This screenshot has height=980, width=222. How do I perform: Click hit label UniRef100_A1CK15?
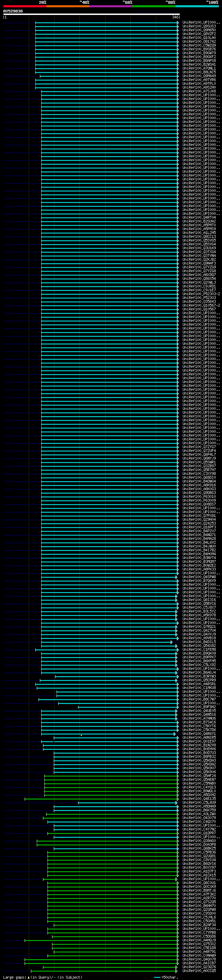(199, 875)
